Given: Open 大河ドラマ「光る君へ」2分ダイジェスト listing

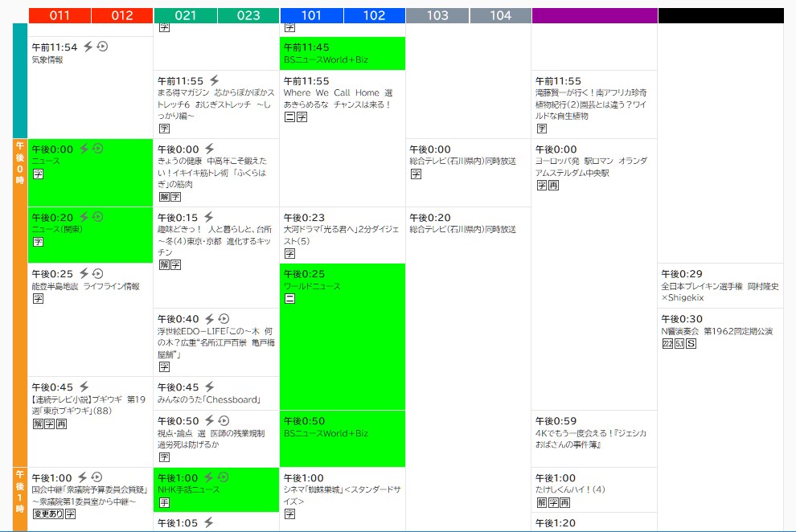Looking at the screenshot, I should (x=341, y=235).
